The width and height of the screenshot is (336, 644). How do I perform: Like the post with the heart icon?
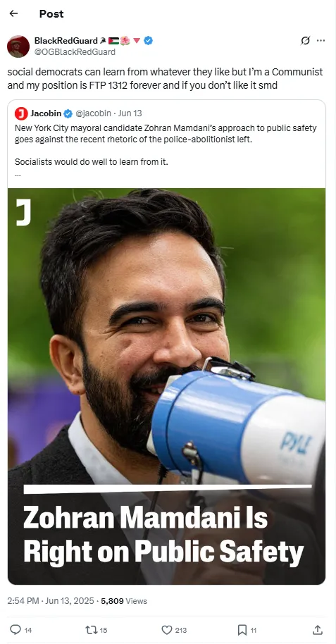click(167, 630)
